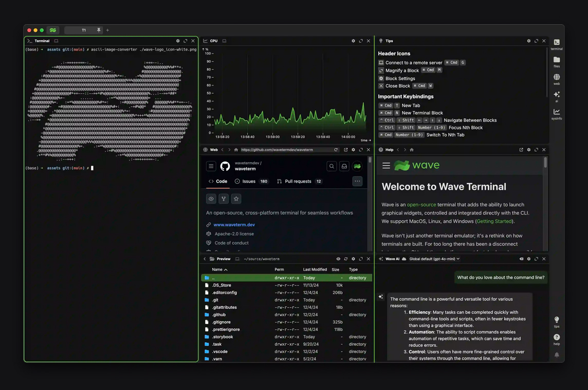Magnify the Terminal block

click(185, 41)
